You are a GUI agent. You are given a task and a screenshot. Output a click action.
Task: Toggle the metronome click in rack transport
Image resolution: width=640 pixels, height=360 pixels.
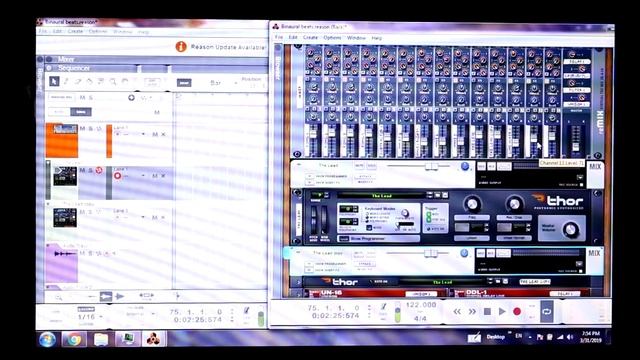tap(383, 307)
